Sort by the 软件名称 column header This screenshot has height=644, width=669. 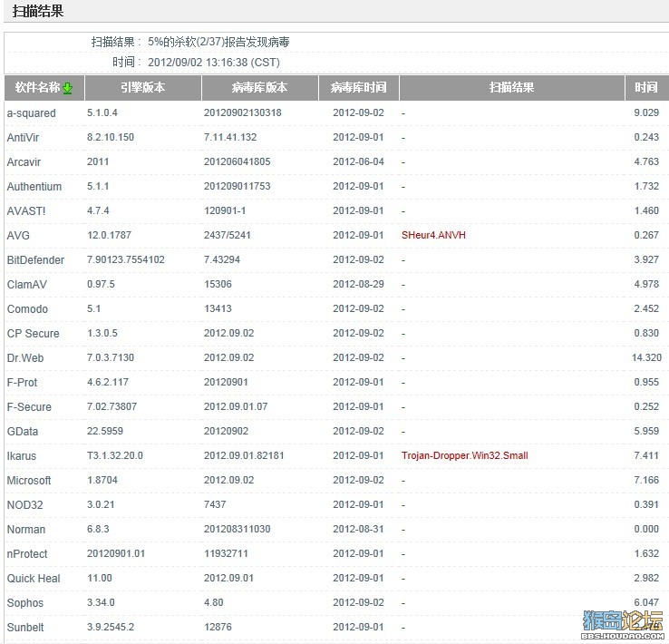pos(44,88)
